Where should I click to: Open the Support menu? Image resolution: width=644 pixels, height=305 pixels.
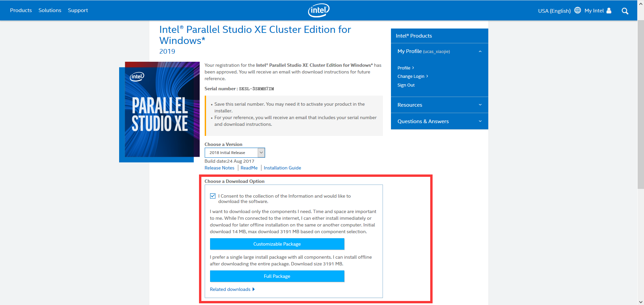pyautogui.click(x=78, y=10)
